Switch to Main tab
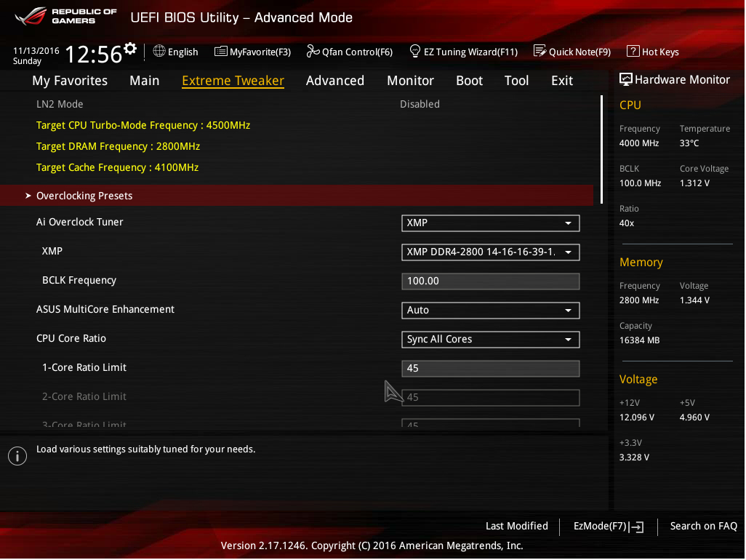746x560 pixels. (145, 81)
